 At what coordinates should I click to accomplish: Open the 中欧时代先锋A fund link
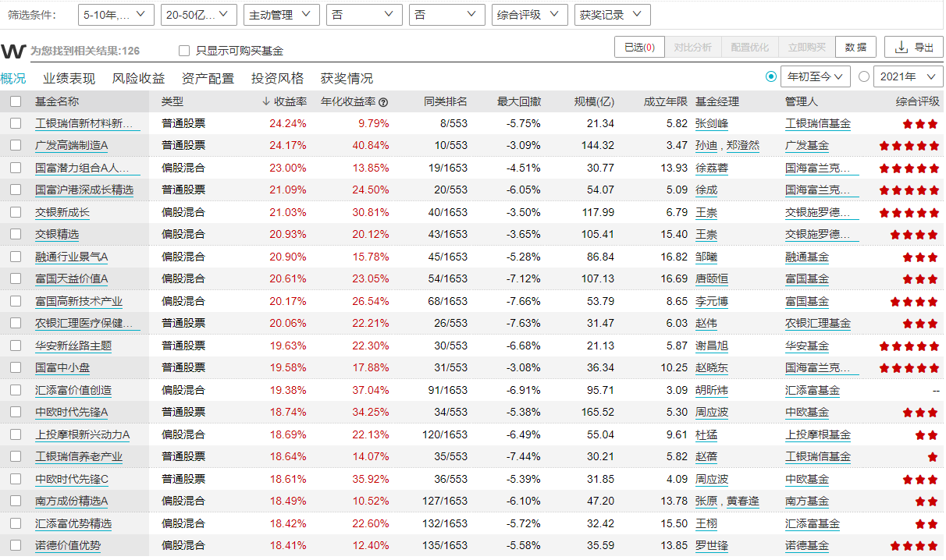[72, 413]
